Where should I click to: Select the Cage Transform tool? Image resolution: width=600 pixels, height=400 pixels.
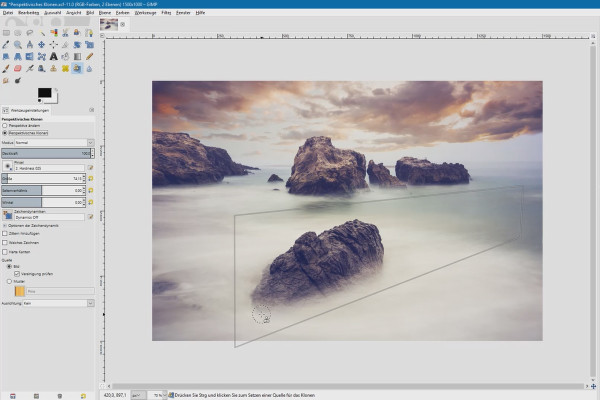[x=42, y=57]
